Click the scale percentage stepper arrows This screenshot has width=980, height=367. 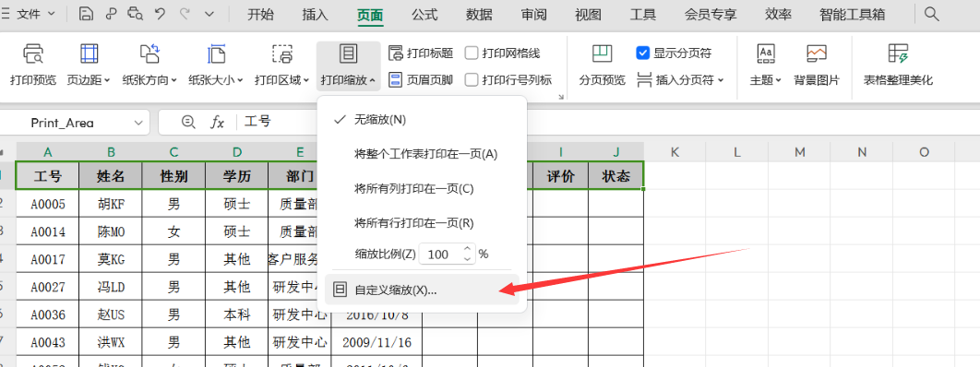click(x=468, y=254)
